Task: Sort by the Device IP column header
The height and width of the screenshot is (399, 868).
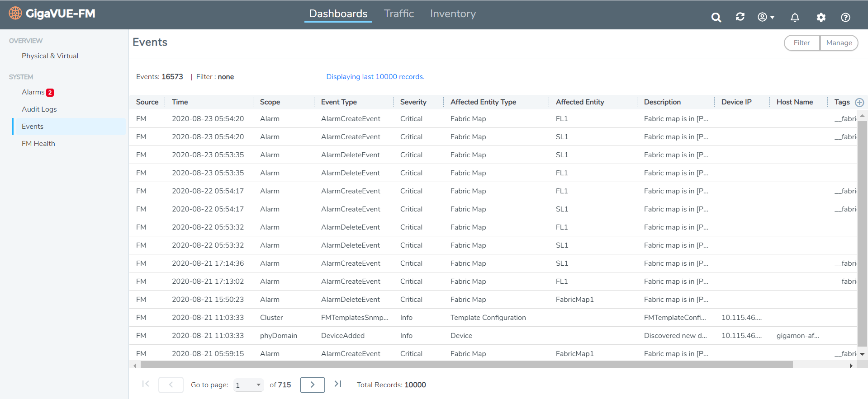Action: [x=736, y=102]
